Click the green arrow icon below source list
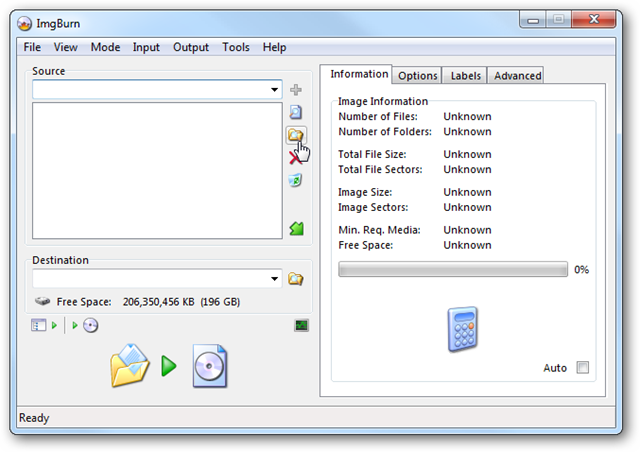Image resolution: width=640 pixels, height=452 pixels. tap(297, 228)
